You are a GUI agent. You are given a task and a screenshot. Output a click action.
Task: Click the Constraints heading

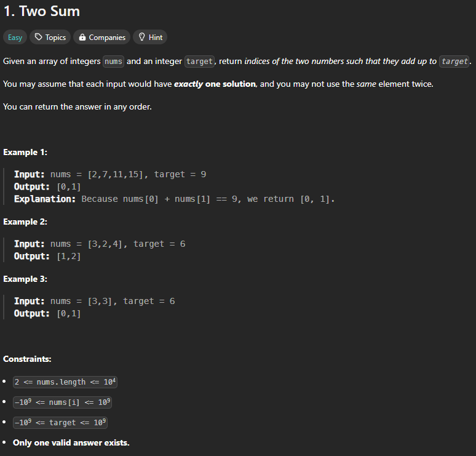point(27,359)
